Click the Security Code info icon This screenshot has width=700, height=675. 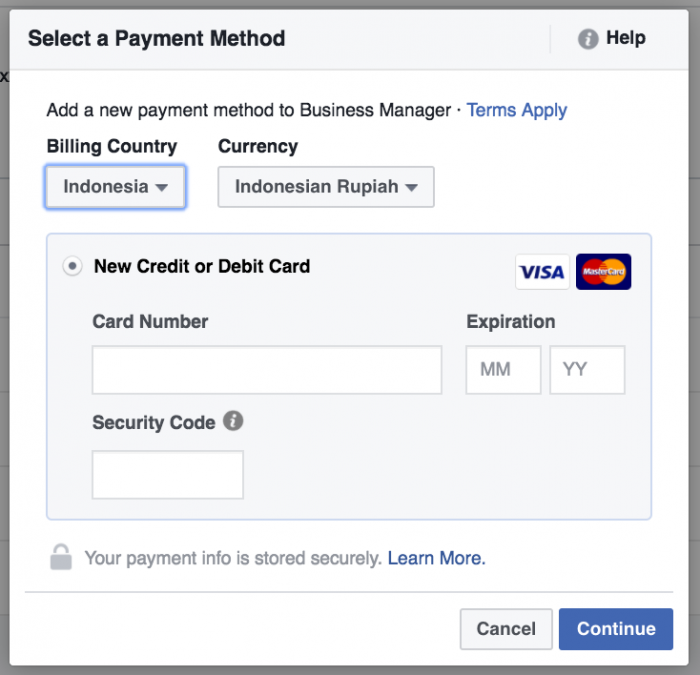click(233, 421)
